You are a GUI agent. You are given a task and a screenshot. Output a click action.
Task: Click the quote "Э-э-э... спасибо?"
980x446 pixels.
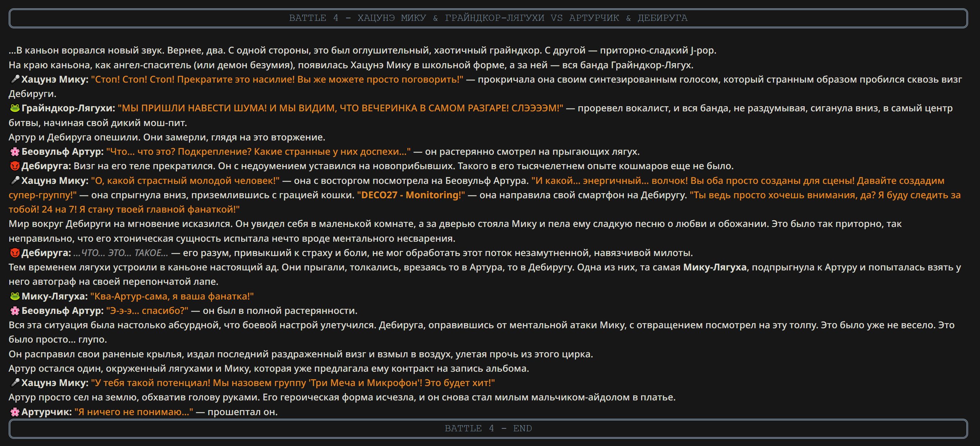(147, 311)
